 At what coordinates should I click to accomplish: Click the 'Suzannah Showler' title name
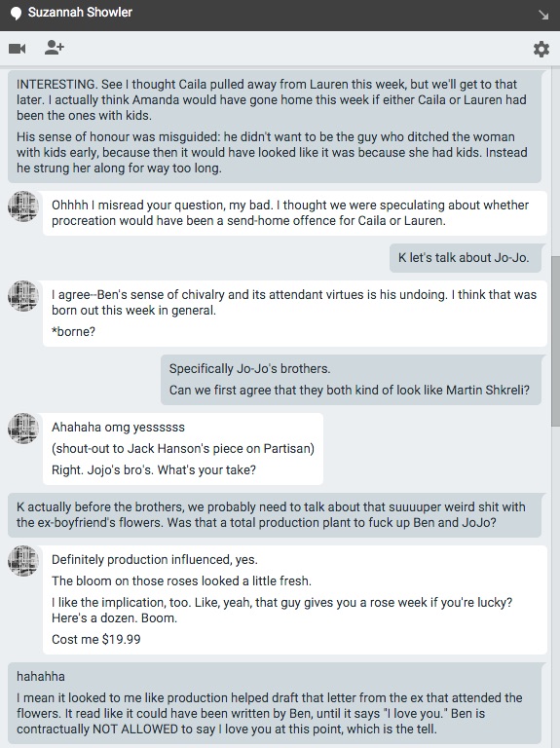[80, 13]
